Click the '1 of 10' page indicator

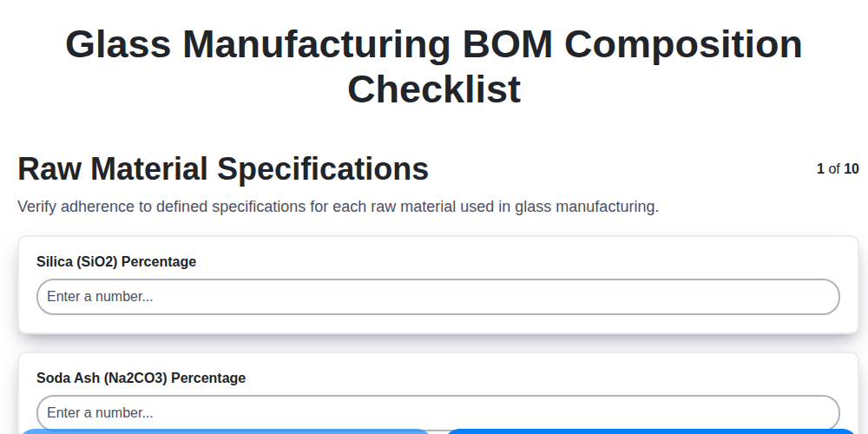pyautogui.click(x=837, y=168)
